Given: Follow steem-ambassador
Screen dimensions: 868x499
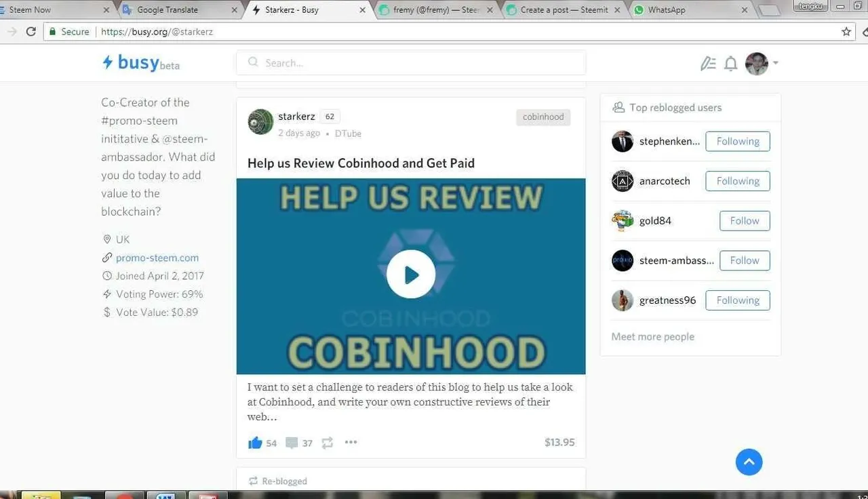Looking at the screenshot, I should point(745,260).
